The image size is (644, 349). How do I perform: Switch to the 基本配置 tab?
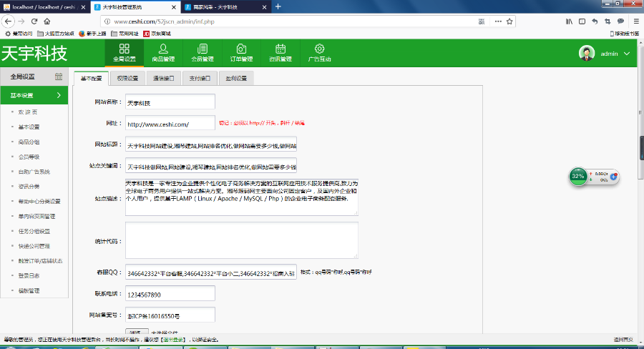[91, 78]
